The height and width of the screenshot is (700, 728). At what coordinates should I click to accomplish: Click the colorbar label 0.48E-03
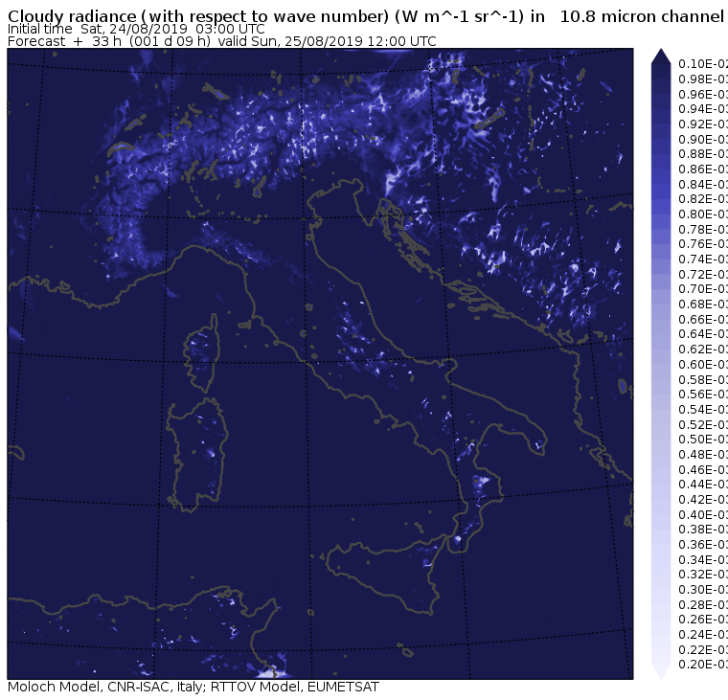(703, 455)
